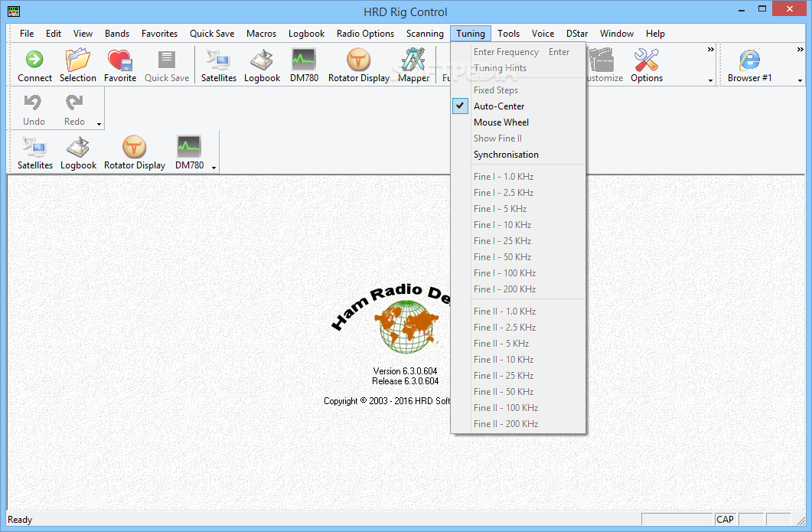Choose Enter Frequency menu entry
This screenshot has width=812, height=532.
tap(518, 52)
